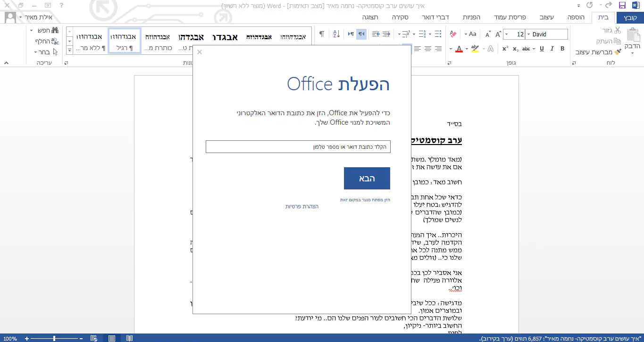Toggle Bold formatting
This screenshot has height=342, width=644.
562,49
